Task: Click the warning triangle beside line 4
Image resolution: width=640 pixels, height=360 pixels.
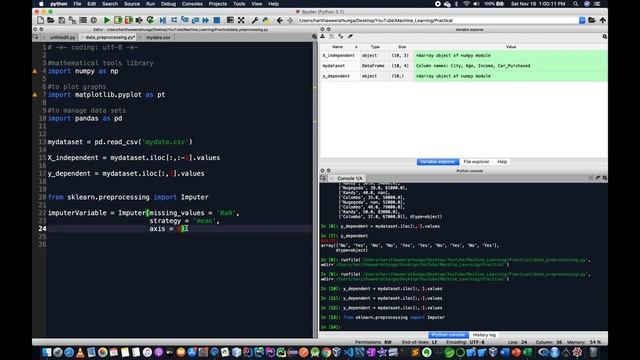Action: click(35, 71)
